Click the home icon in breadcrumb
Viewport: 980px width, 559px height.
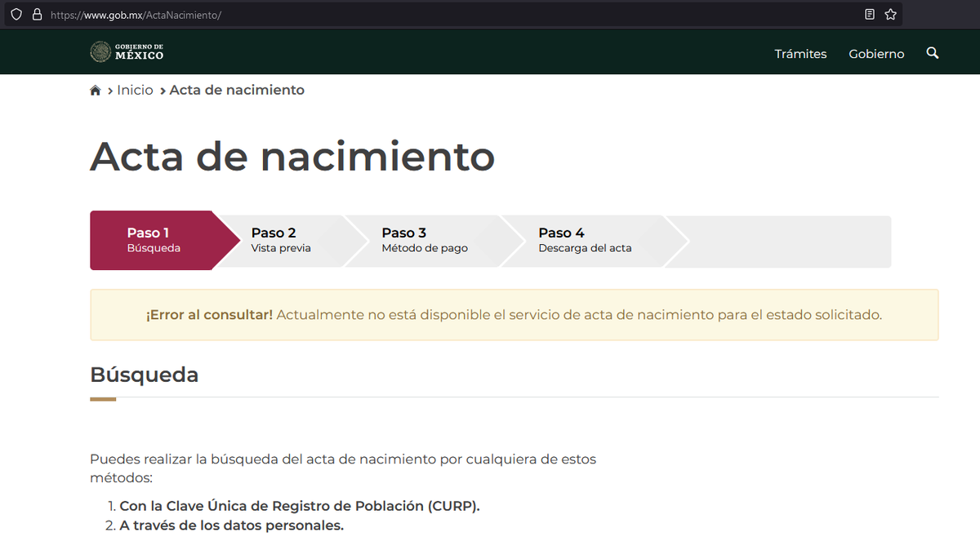96,91
